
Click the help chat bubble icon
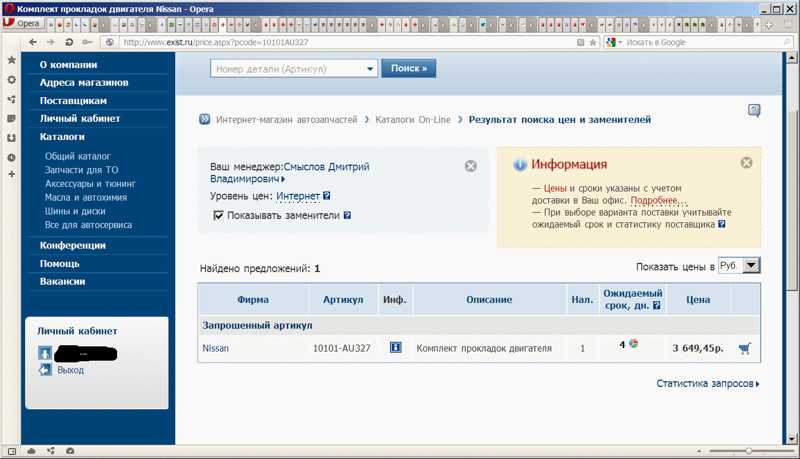(754, 110)
